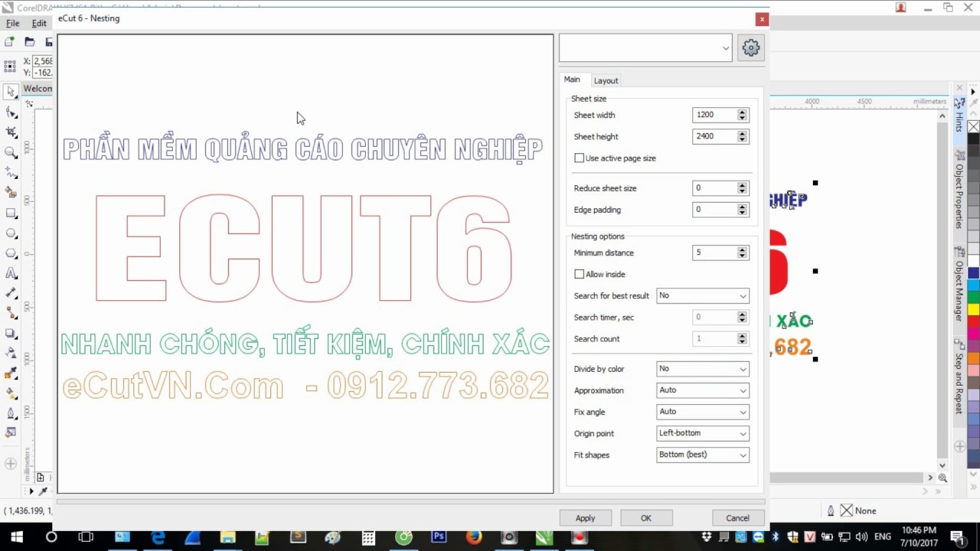Open File Explorer from the taskbar
The width and height of the screenshot is (980, 551).
point(227,537)
